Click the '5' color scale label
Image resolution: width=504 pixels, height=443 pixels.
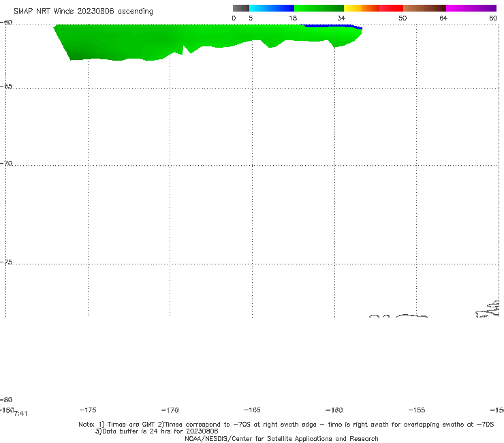(x=251, y=18)
